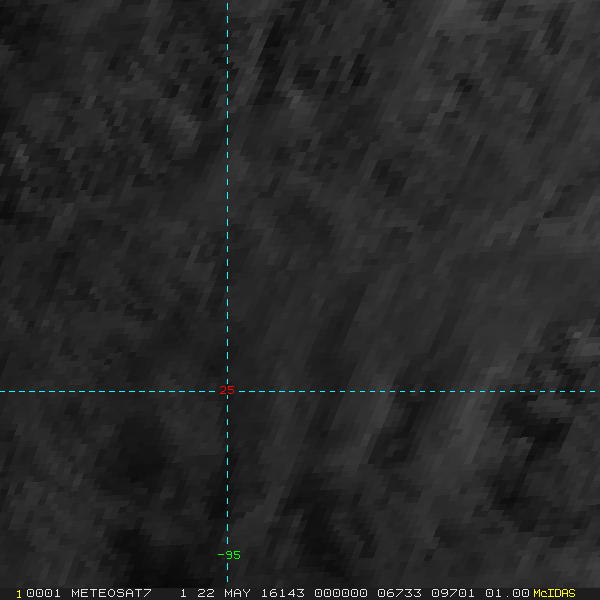Click the line number 06733
Image resolution: width=600 pixels, height=600 pixels.
(x=399, y=593)
